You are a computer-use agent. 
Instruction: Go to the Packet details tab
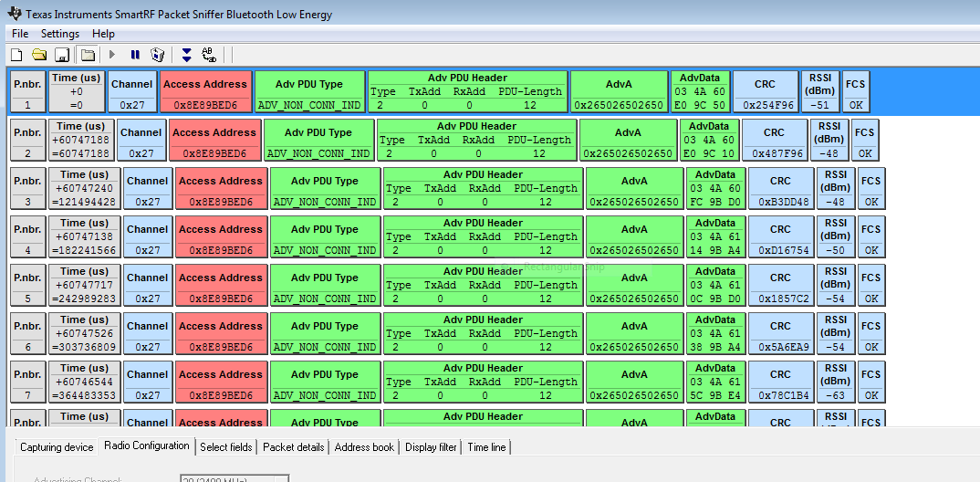[294, 447]
